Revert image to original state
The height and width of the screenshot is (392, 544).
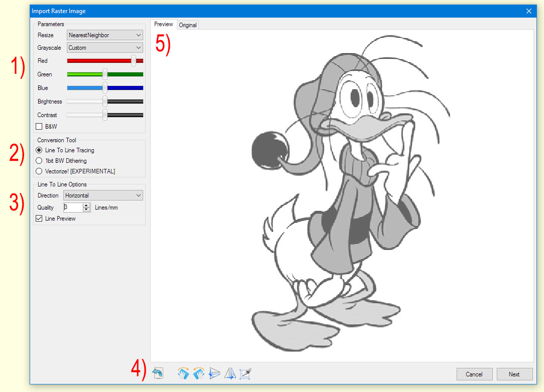158,373
